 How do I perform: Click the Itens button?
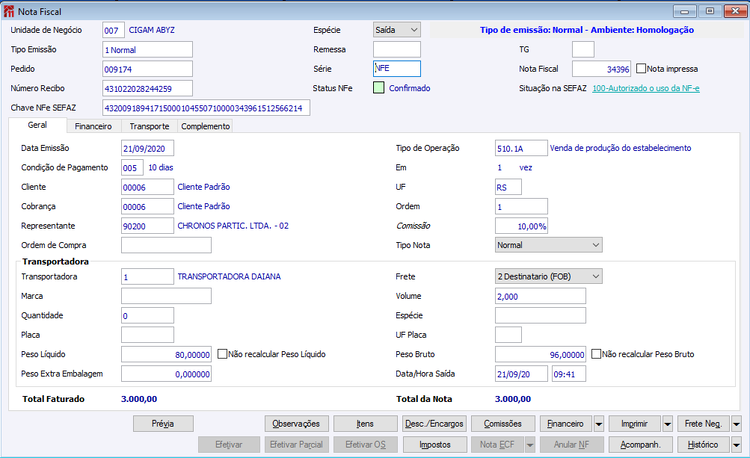365,424
